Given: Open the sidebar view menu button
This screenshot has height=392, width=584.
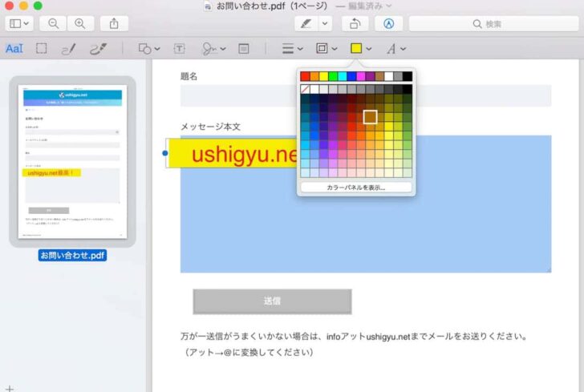Looking at the screenshot, I should [19, 24].
